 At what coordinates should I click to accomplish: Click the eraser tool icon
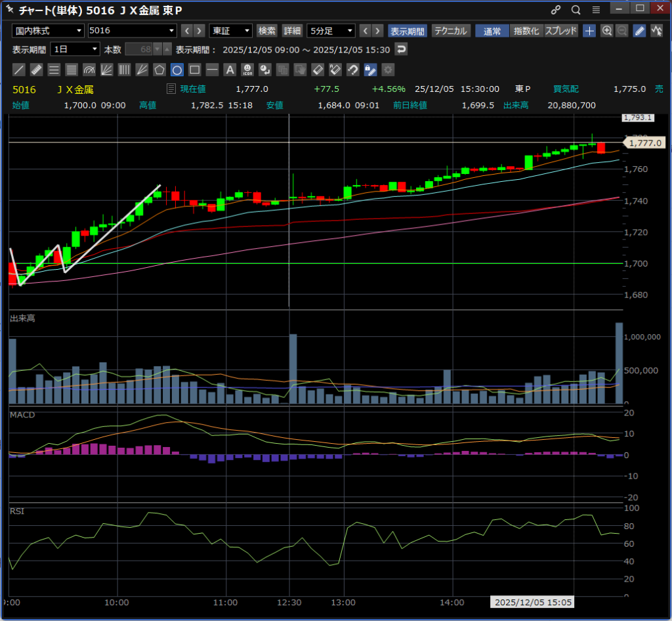coord(318,70)
